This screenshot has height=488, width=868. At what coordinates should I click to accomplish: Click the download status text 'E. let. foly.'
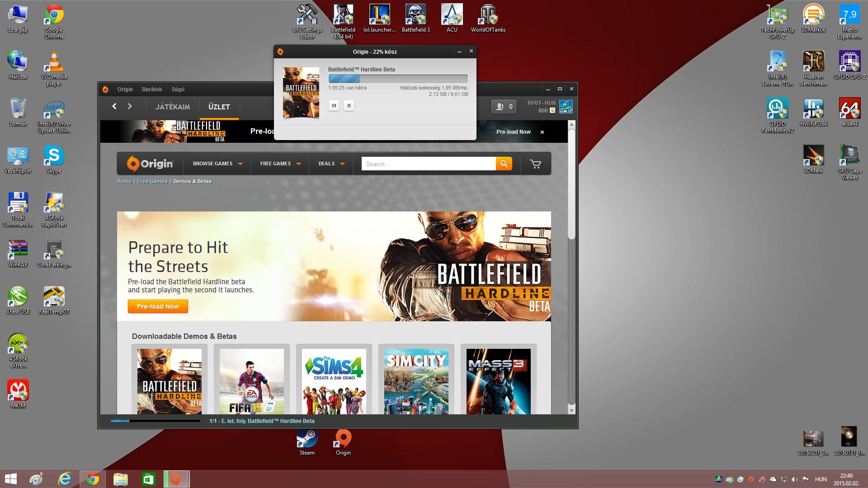(x=262, y=421)
